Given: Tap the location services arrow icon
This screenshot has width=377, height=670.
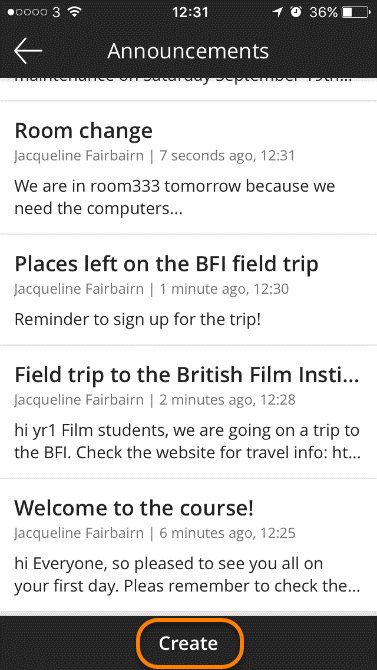Looking at the screenshot, I should pos(278,12).
